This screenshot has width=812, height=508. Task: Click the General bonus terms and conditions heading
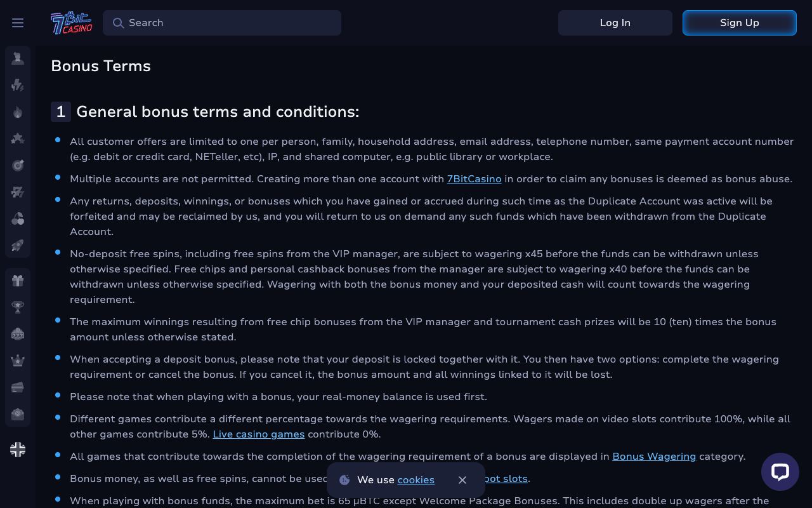click(218, 112)
